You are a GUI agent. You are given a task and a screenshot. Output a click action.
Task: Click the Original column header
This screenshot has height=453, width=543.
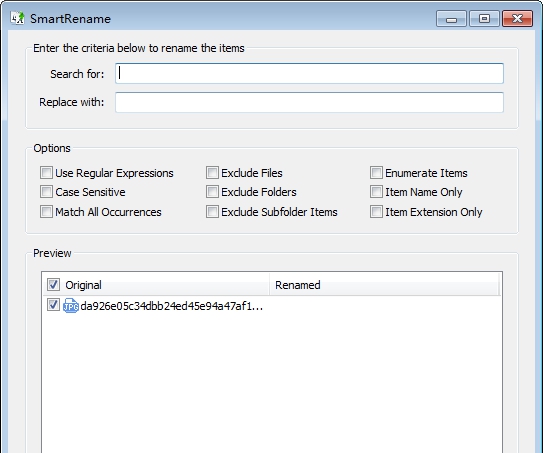156,285
